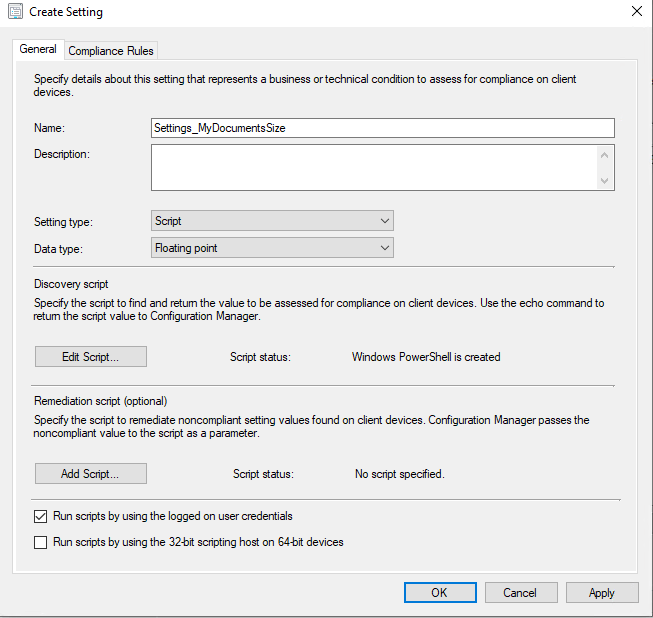Click the Description box scroll up arrow

(604, 154)
